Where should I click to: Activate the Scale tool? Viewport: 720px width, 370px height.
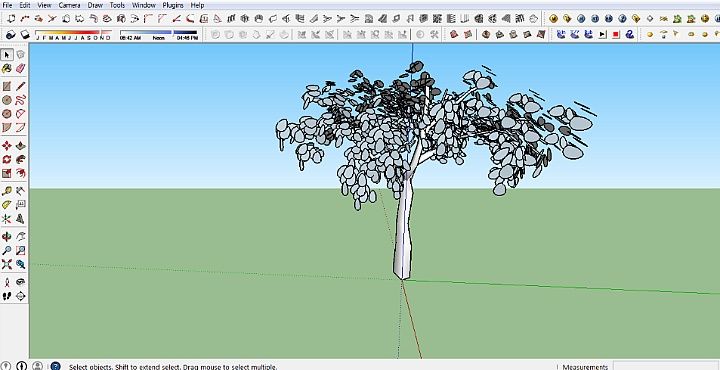6,174
